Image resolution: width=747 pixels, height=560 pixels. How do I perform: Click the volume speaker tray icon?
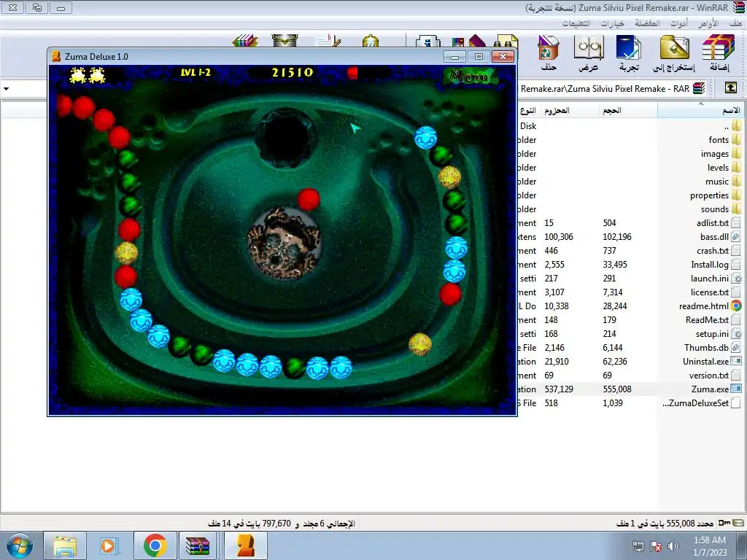[x=673, y=546]
